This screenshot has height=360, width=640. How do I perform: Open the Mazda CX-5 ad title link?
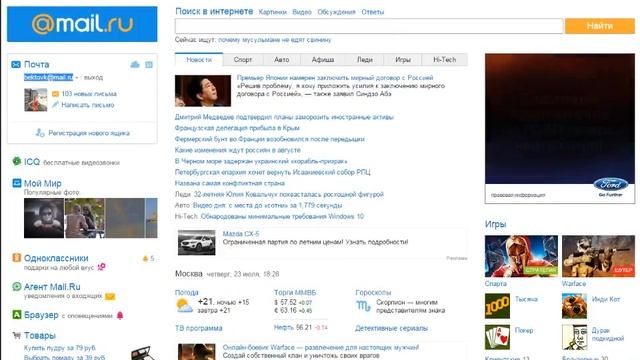[241, 234]
